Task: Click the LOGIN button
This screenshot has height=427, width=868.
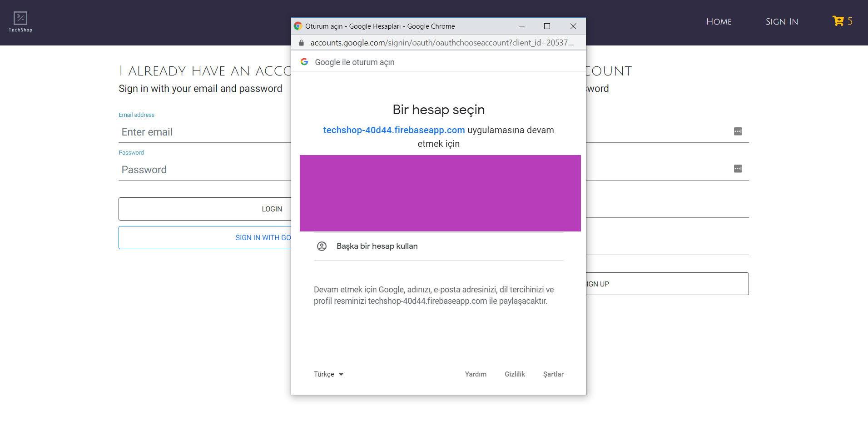Action: click(205, 209)
